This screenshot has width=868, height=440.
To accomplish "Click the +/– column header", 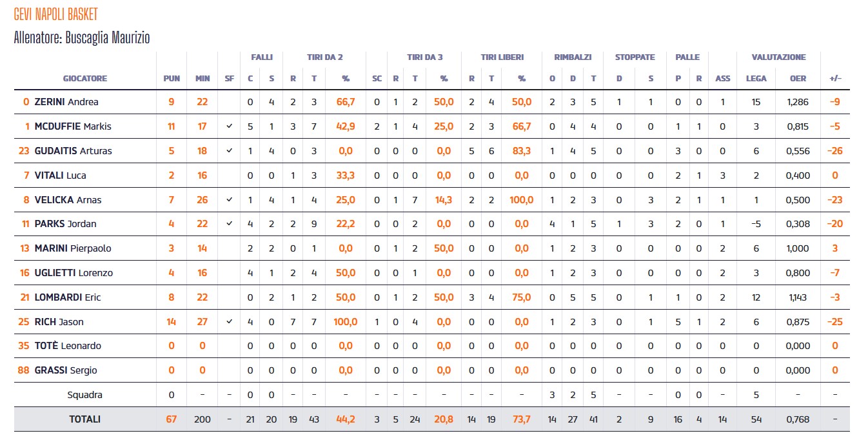I will coord(835,79).
